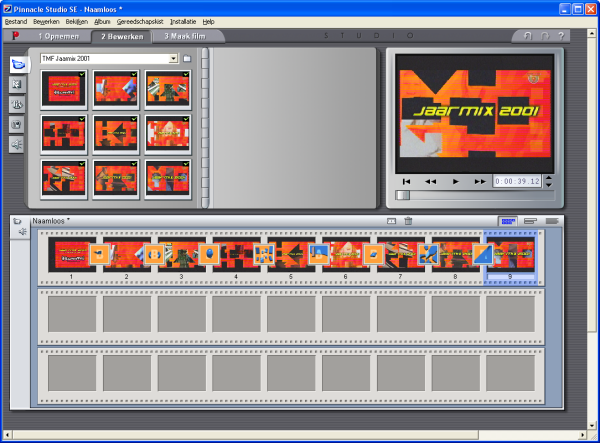Expand the TMF Jaarmix 2001 dropdown

coord(173,59)
